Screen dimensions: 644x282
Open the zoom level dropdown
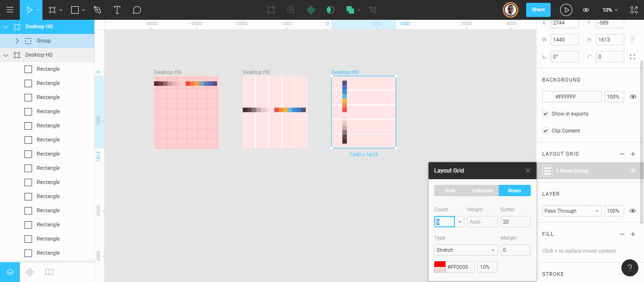coord(610,9)
